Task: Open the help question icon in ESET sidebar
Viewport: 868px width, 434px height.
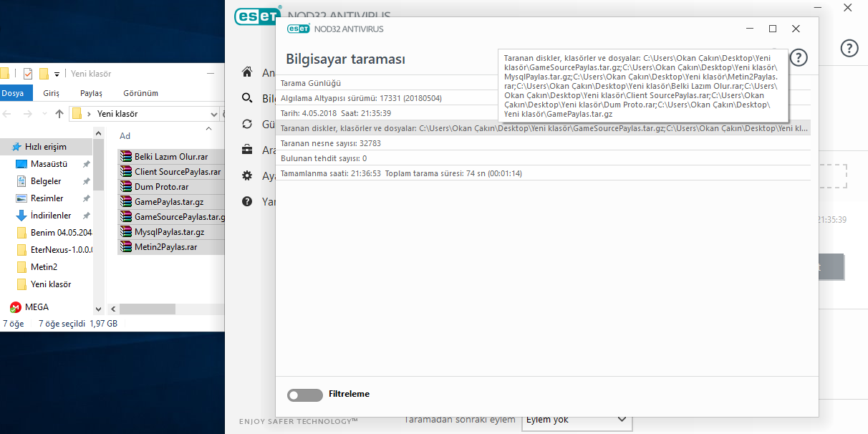Action: pyautogui.click(x=247, y=201)
